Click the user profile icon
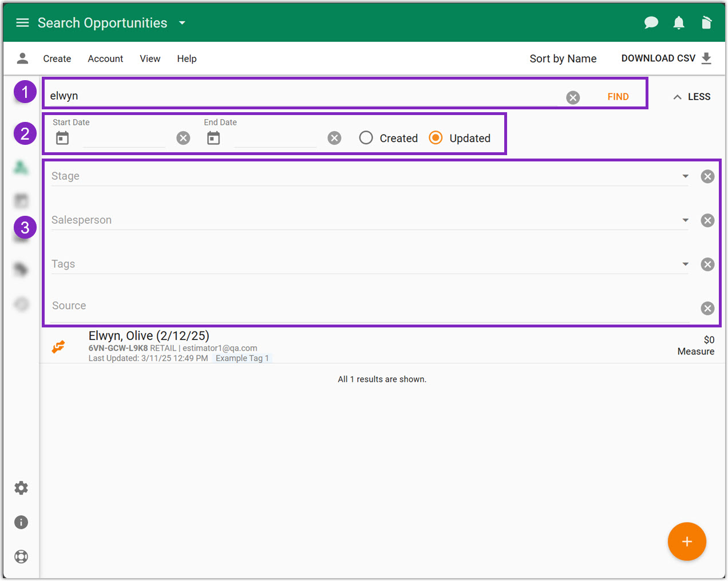Viewport: 728px width, 581px height. click(22, 58)
